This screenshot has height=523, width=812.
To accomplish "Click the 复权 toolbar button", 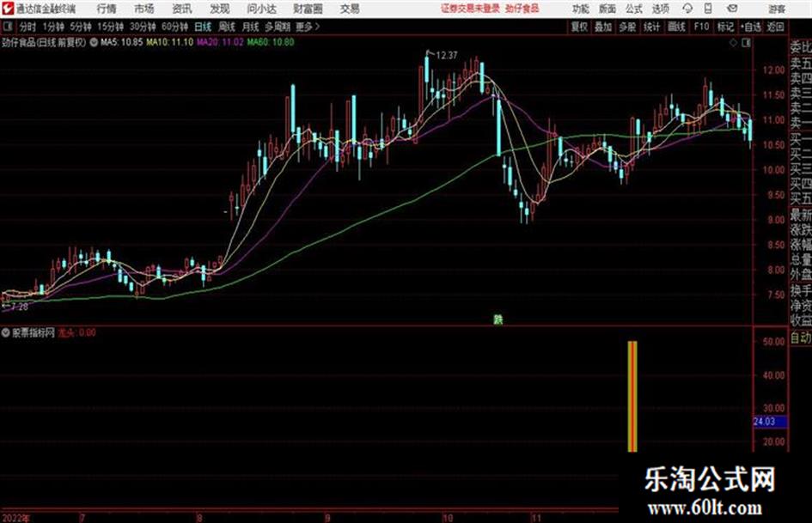I will pyautogui.click(x=579, y=27).
